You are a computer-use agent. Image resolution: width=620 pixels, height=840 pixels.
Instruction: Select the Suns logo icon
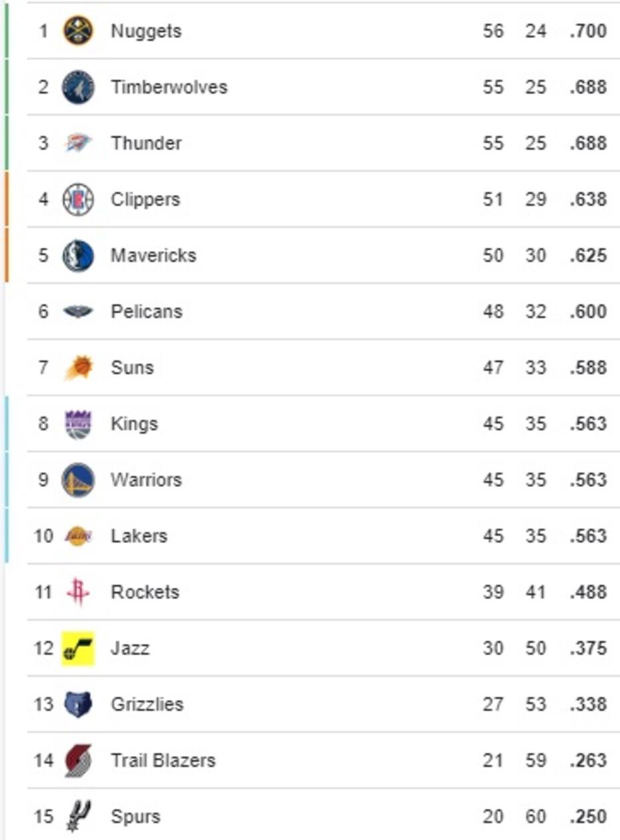pyautogui.click(x=78, y=368)
